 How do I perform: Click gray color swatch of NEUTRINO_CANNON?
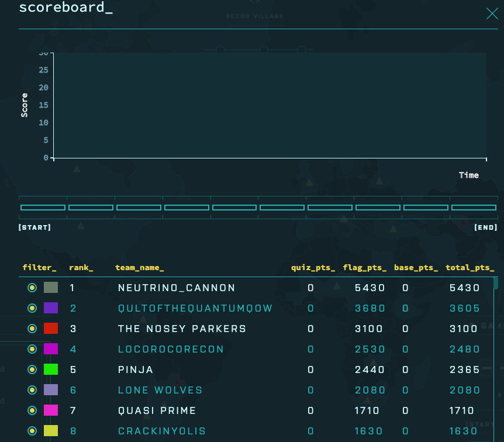[51, 288]
